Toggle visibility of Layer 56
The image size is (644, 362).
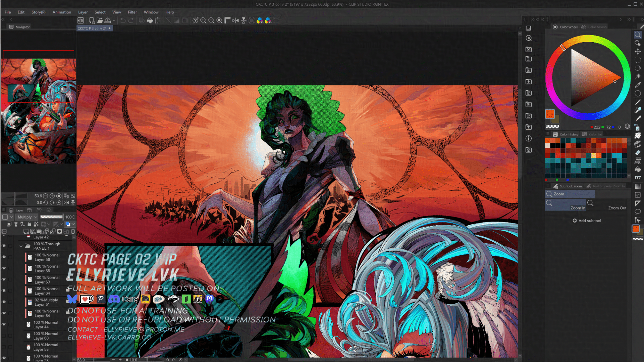point(4,257)
